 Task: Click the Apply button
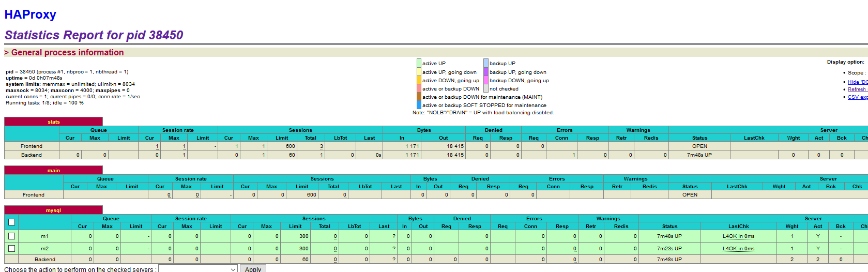click(x=253, y=269)
